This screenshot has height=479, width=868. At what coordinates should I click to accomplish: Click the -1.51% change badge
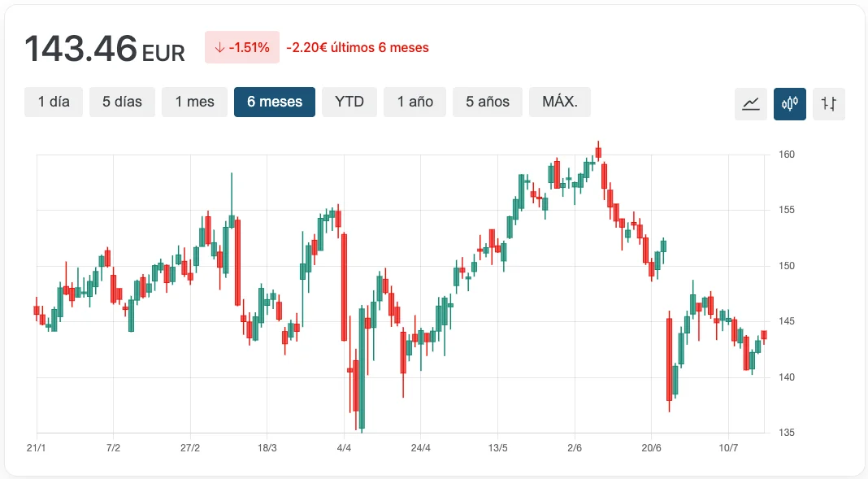click(242, 48)
